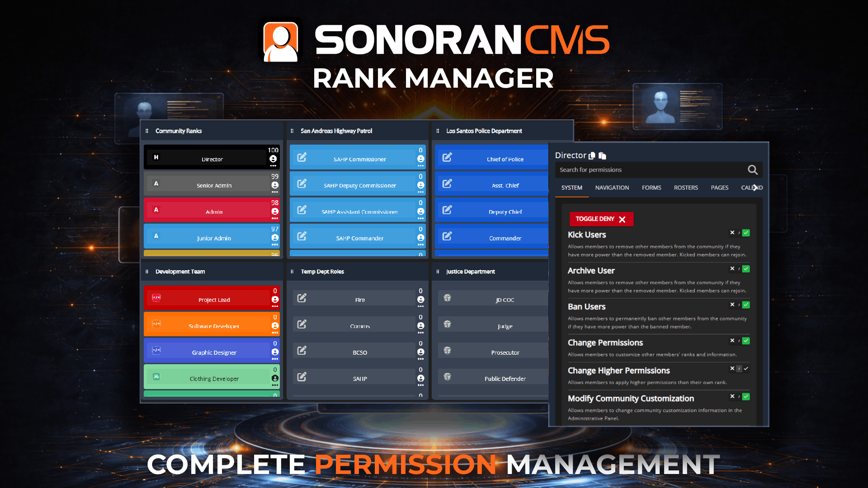Image resolution: width=868 pixels, height=488 pixels.
Task: Click the Justice Department panel drag handle
Action: pos(438,272)
